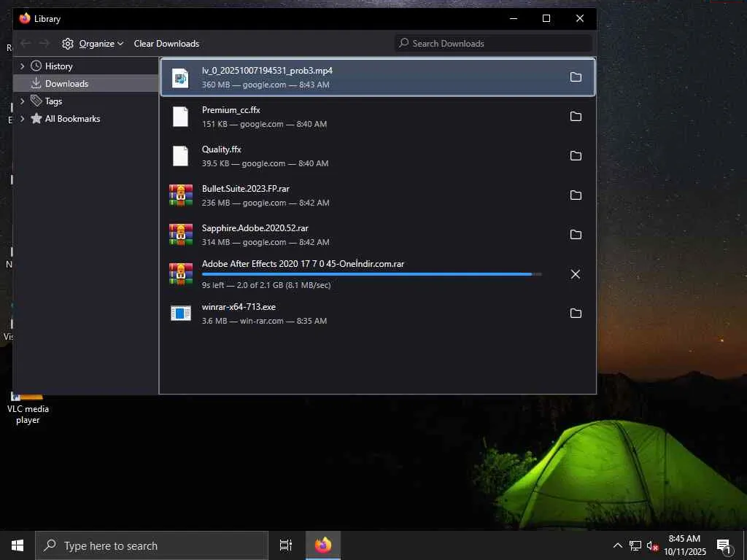This screenshot has width=747, height=560.
Task: Click the Premium_cc.ffx blank file icon
Action: coord(181,117)
